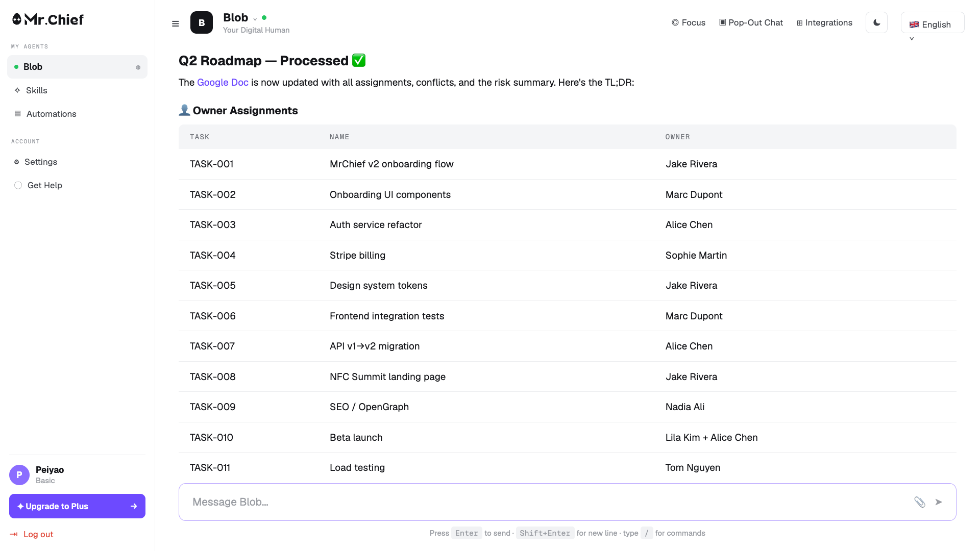The image size is (980, 551).
Task: Click the Peiyao profile avatar
Action: 19,475
